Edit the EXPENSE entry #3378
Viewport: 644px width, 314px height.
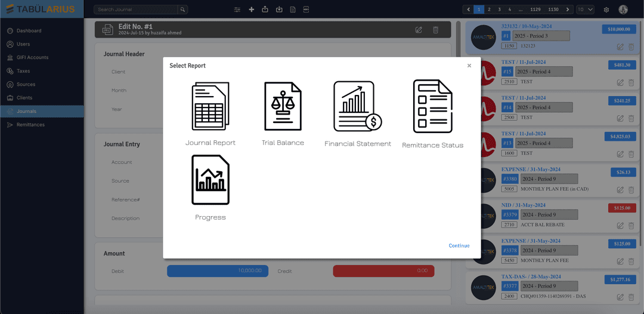tap(620, 261)
